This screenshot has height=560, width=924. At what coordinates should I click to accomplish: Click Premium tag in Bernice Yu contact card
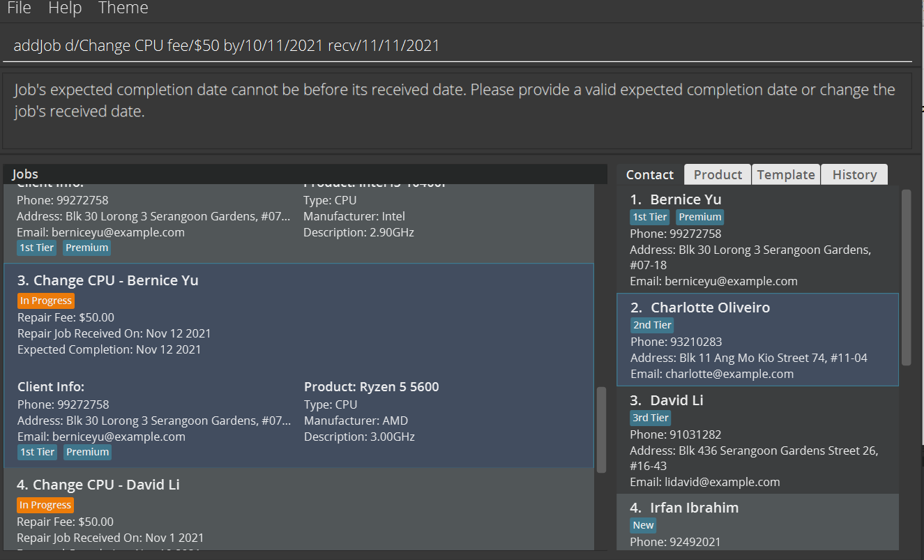(x=699, y=217)
